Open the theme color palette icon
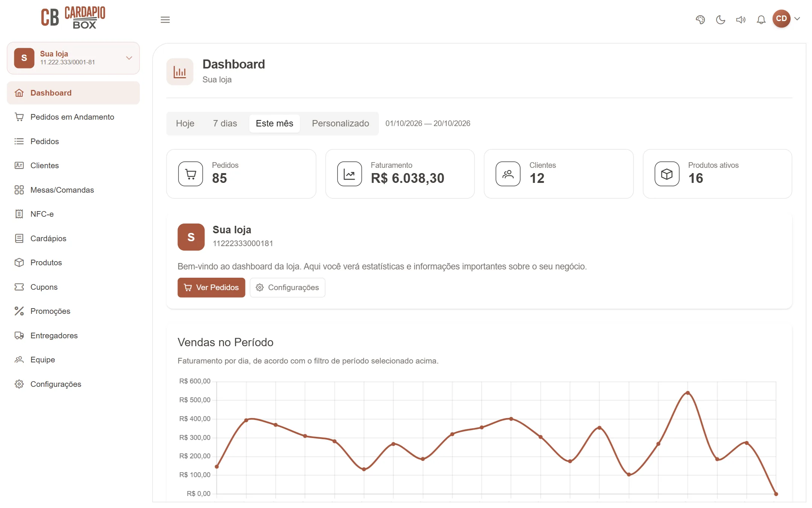The width and height of the screenshot is (812, 508). 700,20
